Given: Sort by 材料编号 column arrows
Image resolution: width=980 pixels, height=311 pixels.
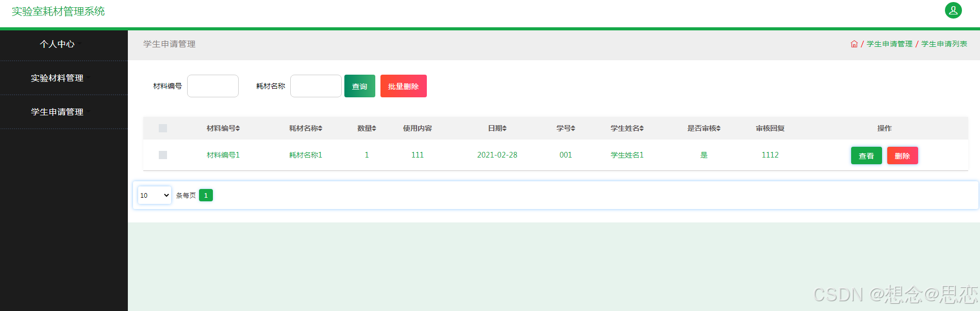Looking at the screenshot, I should [238, 128].
